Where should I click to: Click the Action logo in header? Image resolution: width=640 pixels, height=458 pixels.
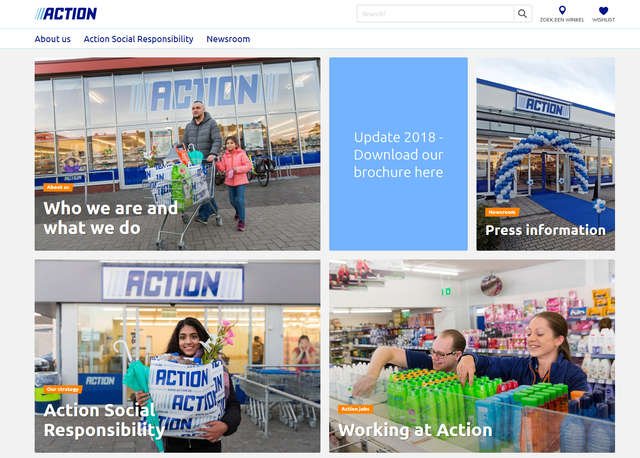(x=66, y=14)
